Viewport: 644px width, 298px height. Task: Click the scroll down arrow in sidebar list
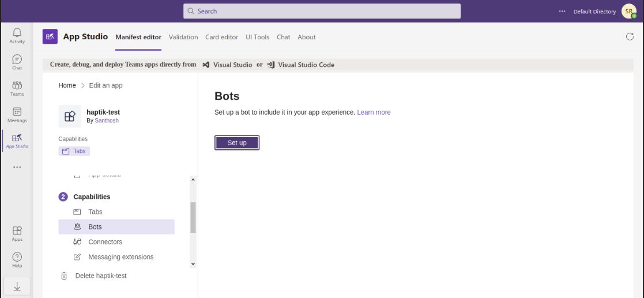(193, 265)
